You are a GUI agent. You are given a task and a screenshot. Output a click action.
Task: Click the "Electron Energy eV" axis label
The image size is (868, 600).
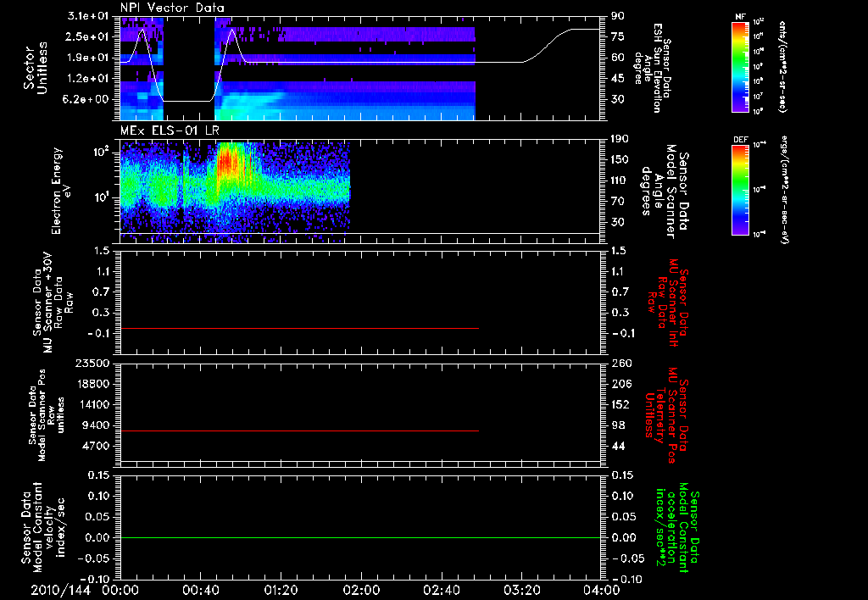point(61,191)
